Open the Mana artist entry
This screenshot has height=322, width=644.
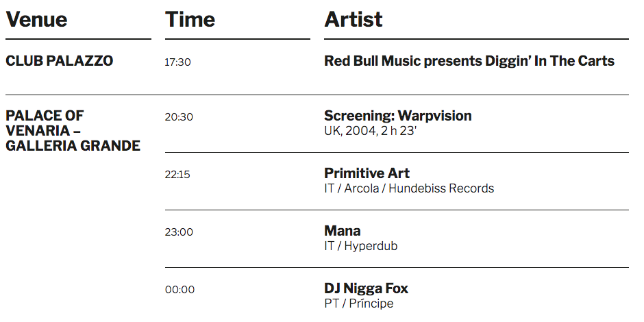(x=343, y=231)
